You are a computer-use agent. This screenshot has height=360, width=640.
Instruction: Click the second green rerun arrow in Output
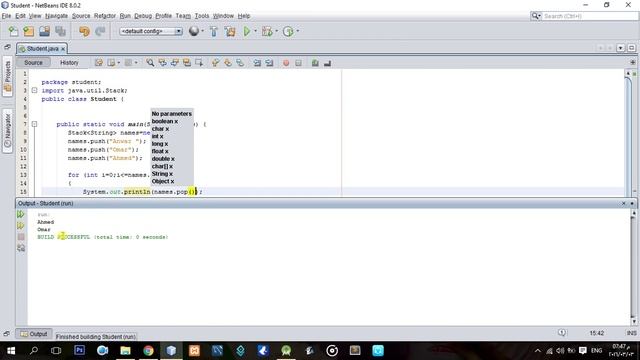point(21,226)
